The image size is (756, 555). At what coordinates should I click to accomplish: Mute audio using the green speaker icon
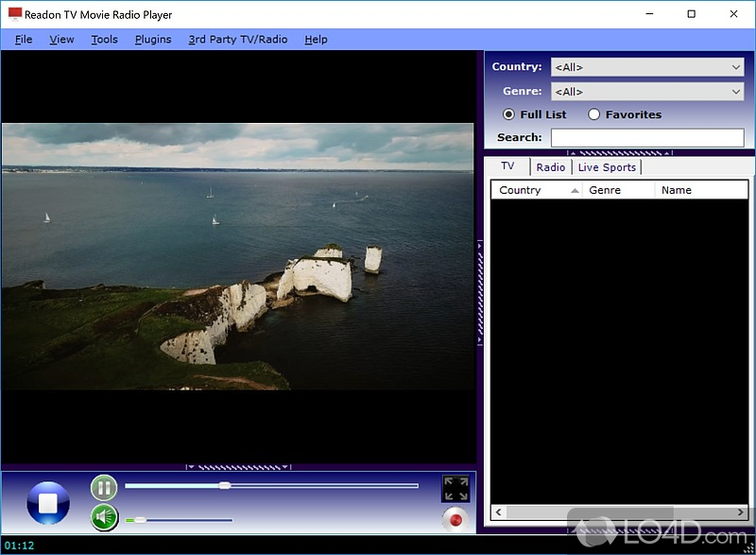[x=104, y=517]
